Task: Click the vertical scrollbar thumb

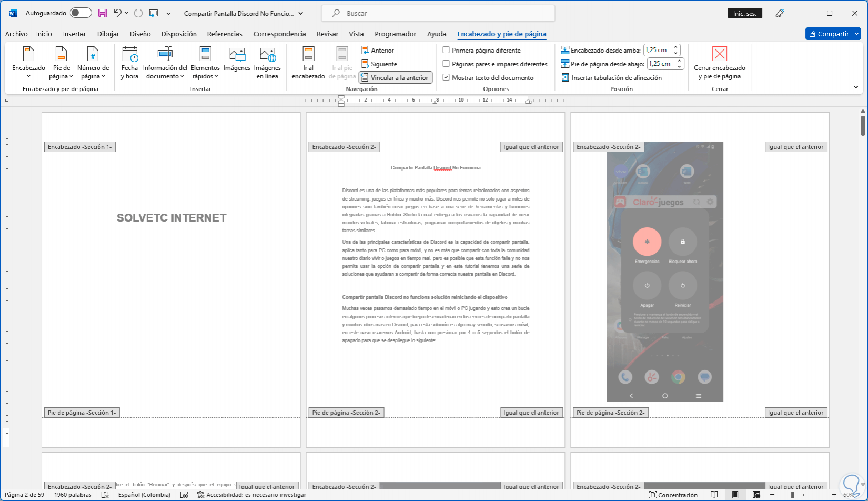Action: coord(863,125)
